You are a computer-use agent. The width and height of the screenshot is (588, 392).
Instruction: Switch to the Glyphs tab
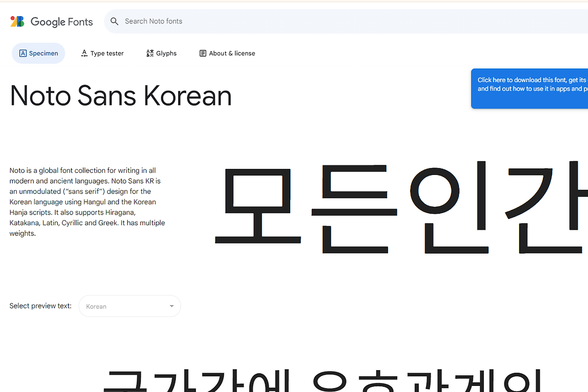(x=161, y=53)
